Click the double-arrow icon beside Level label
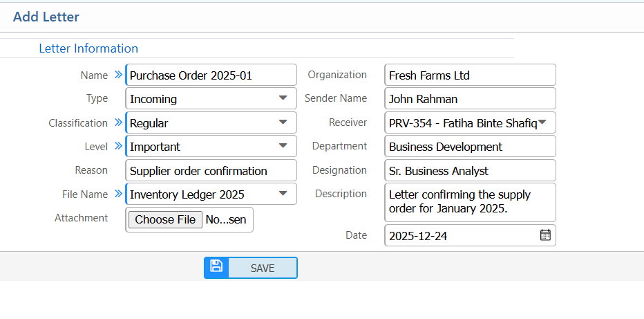 [x=117, y=146]
